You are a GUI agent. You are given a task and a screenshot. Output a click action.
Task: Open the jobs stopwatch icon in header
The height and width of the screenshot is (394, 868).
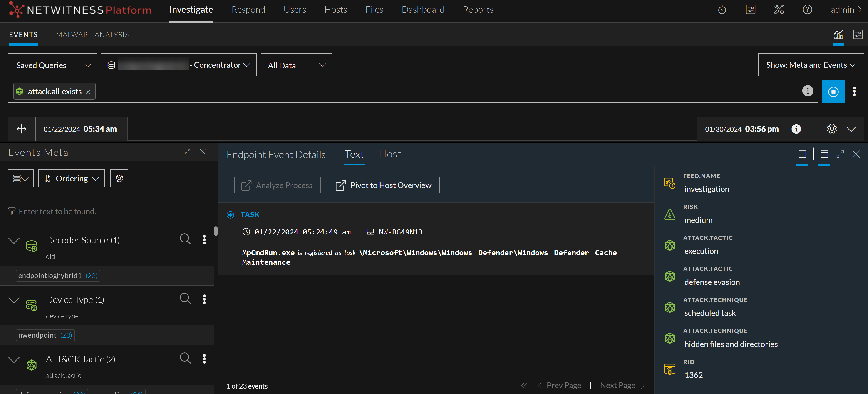click(722, 10)
